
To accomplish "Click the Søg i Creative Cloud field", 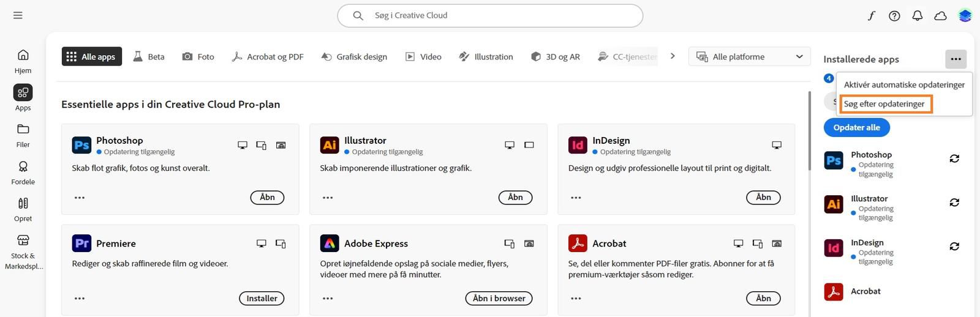I will [x=490, y=15].
